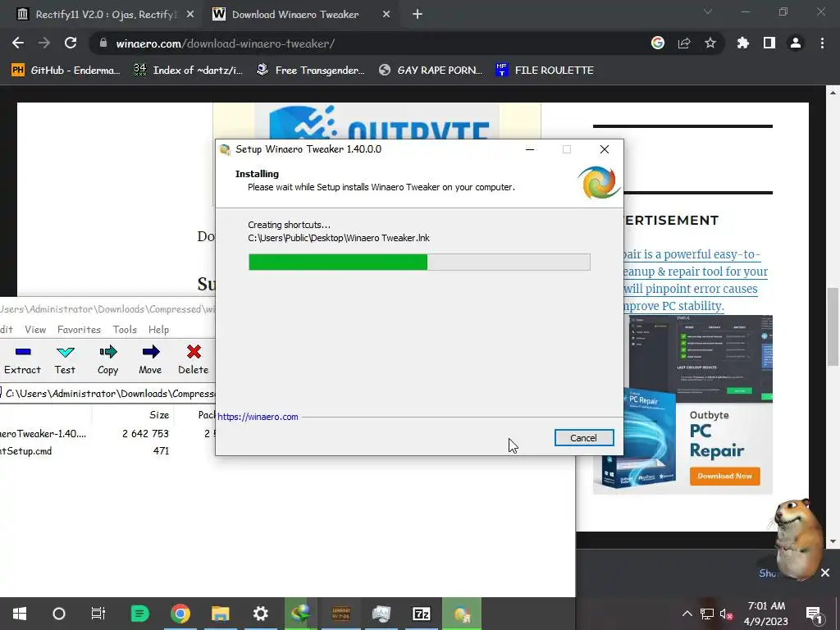840x630 pixels.
Task: Close the Download Winaero Tweaker tab
Action: click(x=386, y=15)
